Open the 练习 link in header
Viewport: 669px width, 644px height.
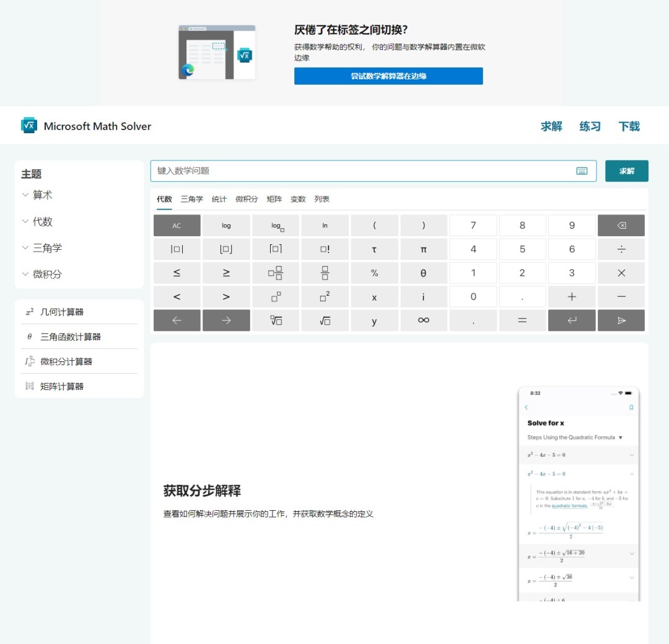590,126
